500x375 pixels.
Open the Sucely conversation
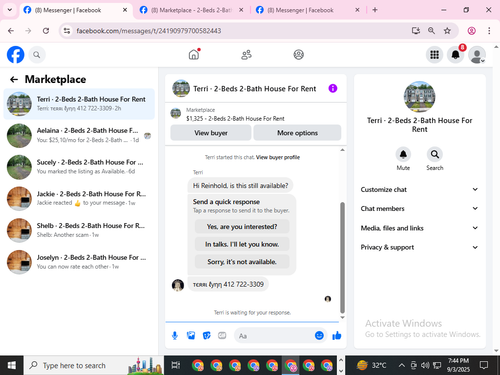click(x=79, y=167)
